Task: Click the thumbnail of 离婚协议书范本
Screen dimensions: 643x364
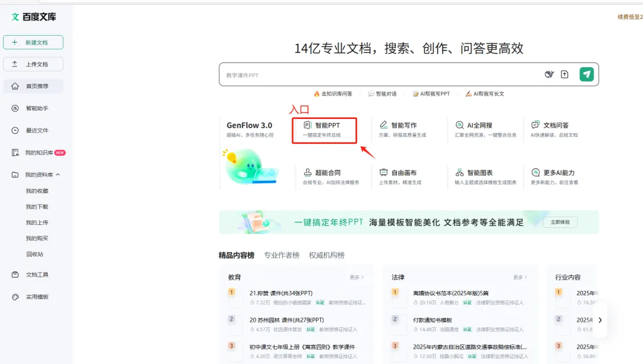Action: (x=399, y=298)
